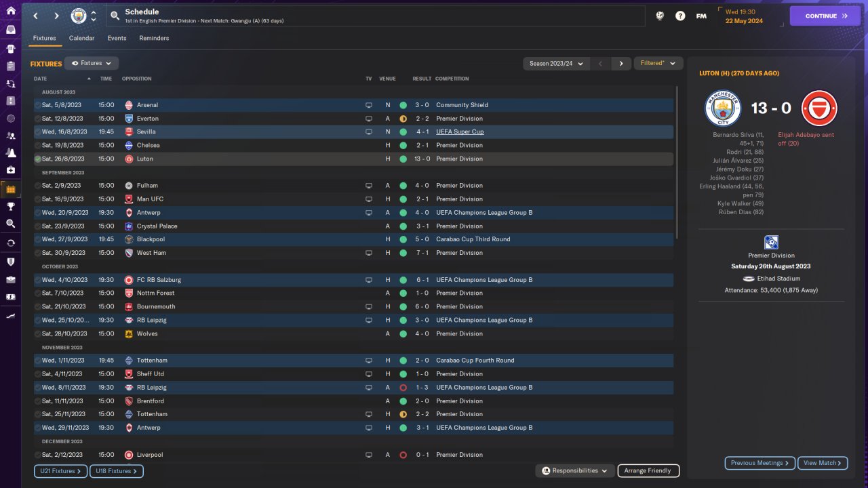This screenshot has height=488, width=868.
Task: Open the help question mark icon
Action: 680,16
